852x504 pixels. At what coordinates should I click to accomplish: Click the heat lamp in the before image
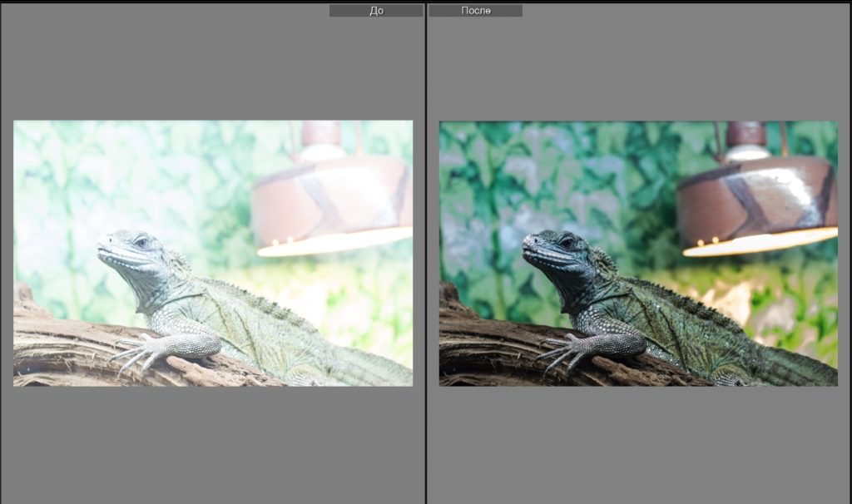(333, 195)
